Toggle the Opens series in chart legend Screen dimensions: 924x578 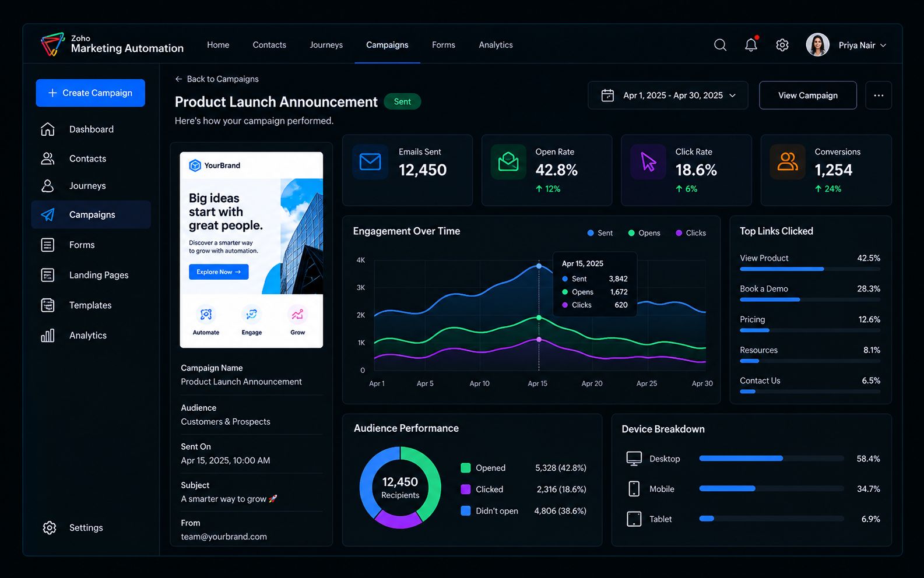644,233
